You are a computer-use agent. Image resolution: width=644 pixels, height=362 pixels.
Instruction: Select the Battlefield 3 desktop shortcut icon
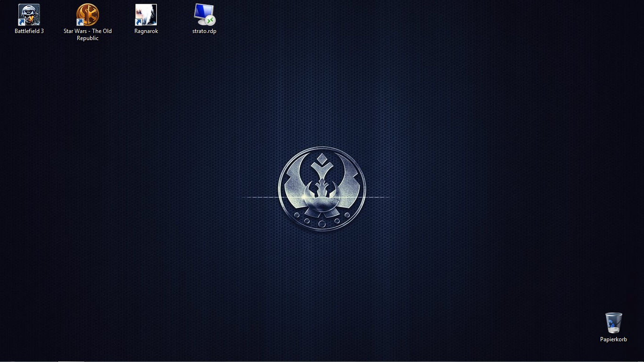click(x=29, y=15)
